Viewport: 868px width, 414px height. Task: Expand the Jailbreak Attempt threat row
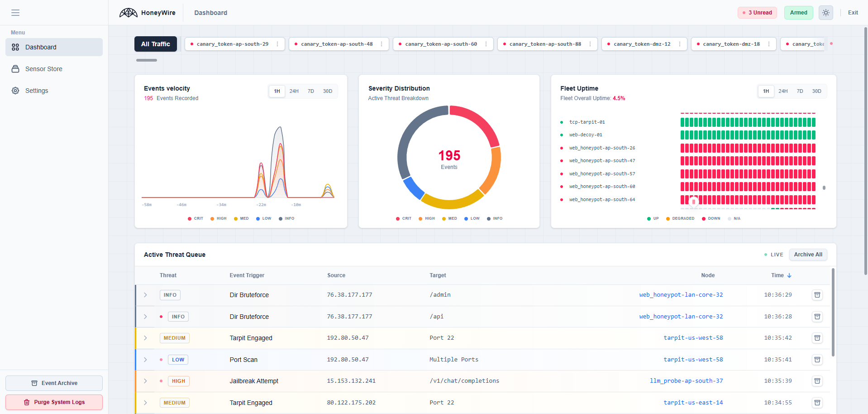[x=145, y=381]
